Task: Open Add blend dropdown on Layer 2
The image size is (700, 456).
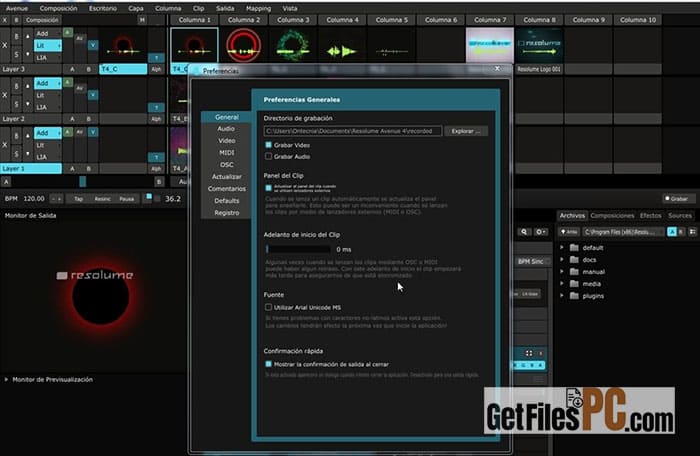Action: [x=48, y=84]
